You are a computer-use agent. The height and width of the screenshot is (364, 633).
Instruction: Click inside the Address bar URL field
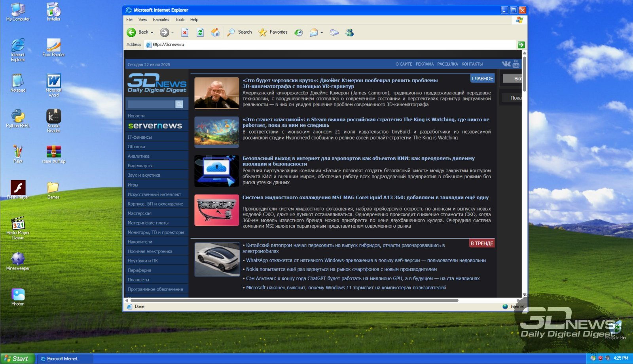(332, 45)
